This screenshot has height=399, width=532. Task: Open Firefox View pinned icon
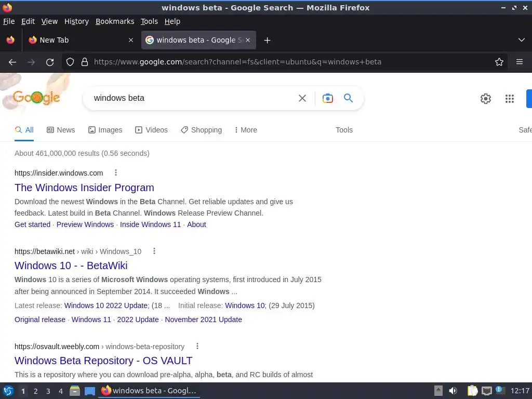10,40
